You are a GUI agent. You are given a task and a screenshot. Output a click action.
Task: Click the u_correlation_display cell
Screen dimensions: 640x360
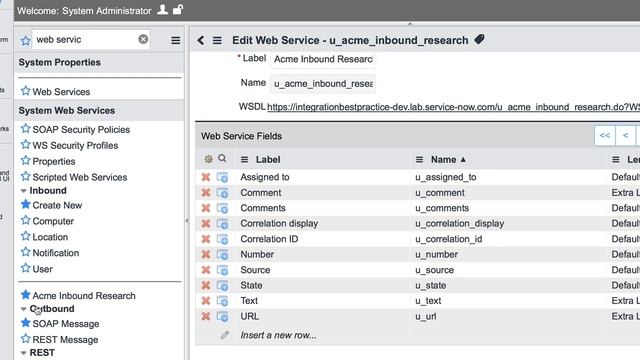click(460, 224)
